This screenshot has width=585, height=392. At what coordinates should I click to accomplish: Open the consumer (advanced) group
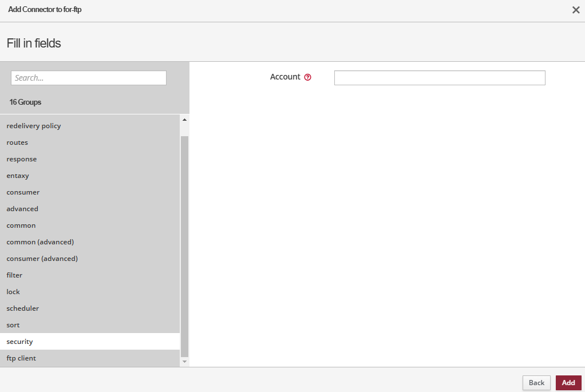42,259
